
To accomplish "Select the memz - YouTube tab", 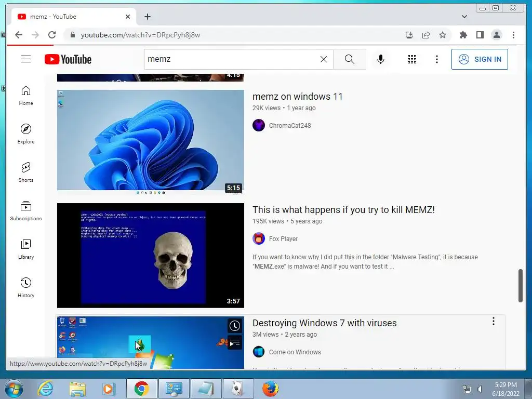I will 74,17.
